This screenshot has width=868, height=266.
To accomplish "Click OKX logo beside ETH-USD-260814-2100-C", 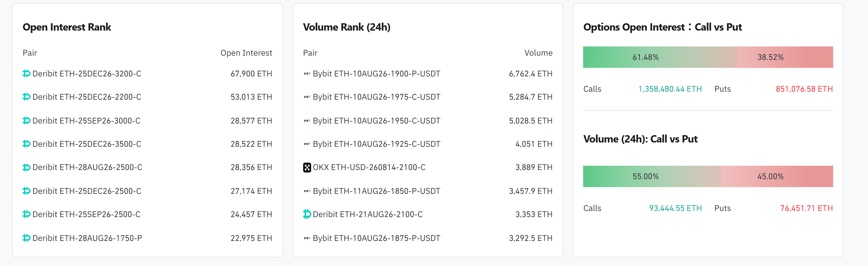I will tap(307, 168).
